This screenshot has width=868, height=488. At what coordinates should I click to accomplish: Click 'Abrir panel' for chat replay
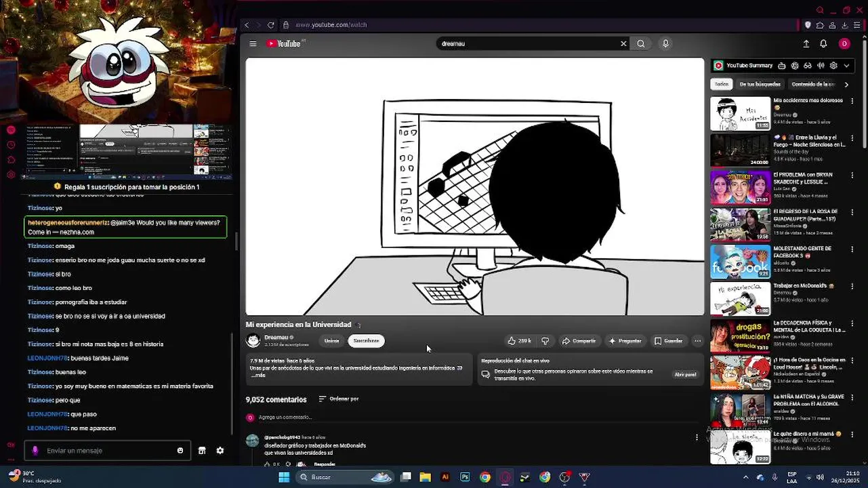[685, 374]
